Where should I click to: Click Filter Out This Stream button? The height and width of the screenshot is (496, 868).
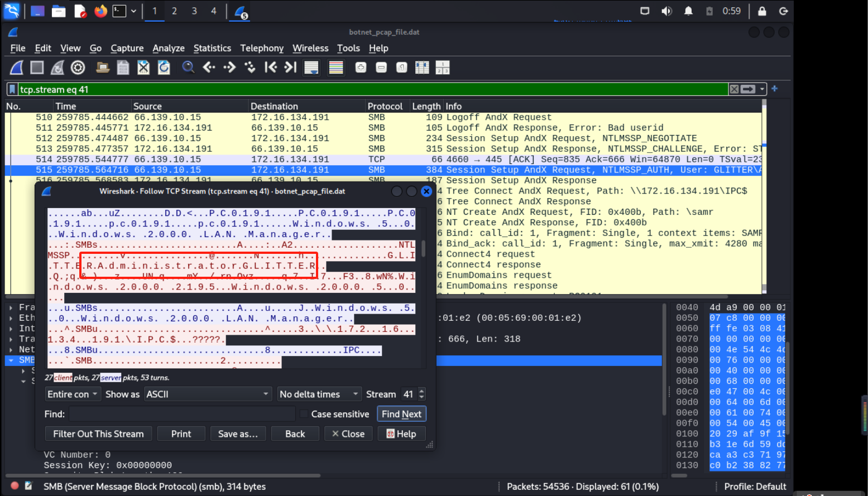pyautogui.click(x=98, y=434)
